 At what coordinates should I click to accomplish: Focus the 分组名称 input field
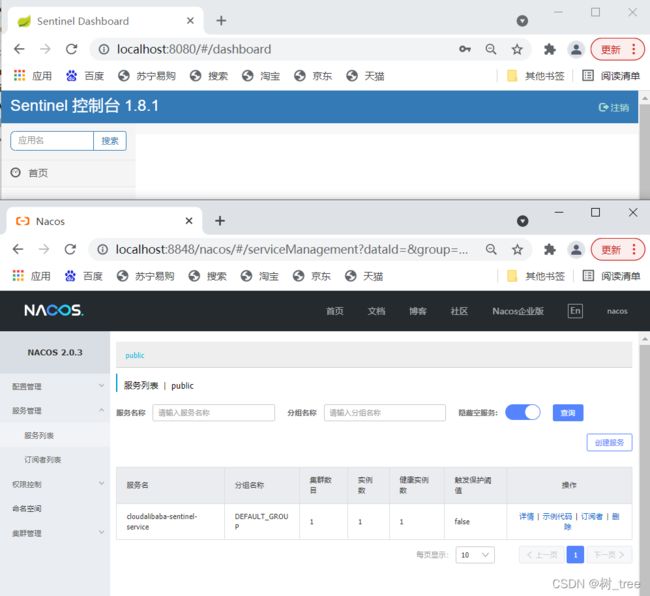point(385,413)
